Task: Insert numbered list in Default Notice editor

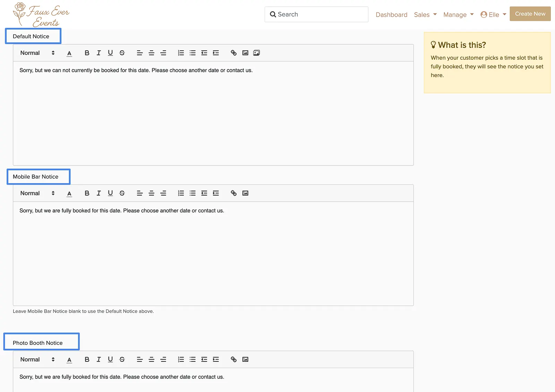Action: pyautogui.click(x=181, y=53)
